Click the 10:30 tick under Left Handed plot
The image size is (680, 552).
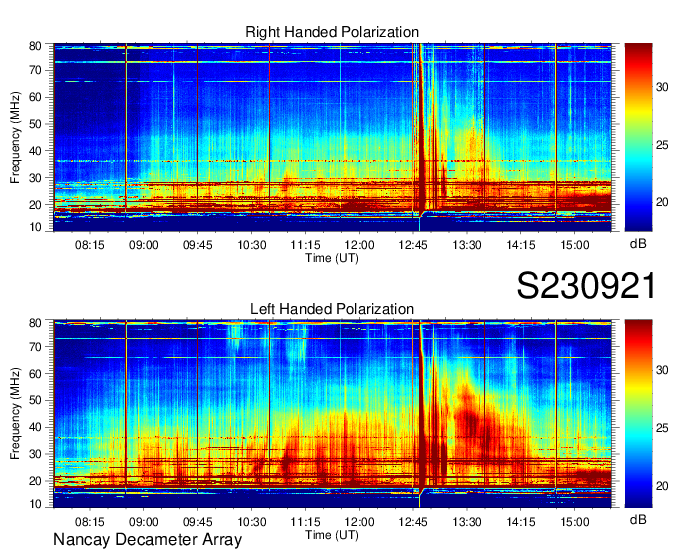(x=252, y=522)
